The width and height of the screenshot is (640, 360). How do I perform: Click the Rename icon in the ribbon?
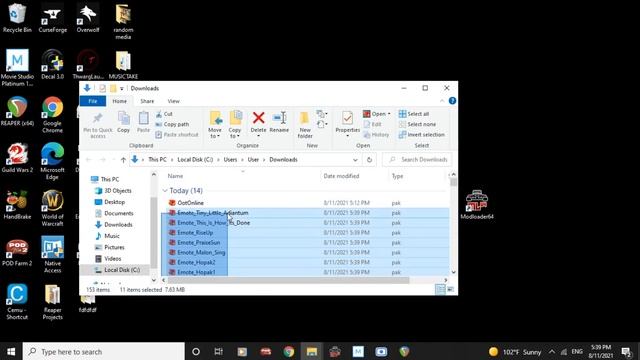[279, 118]
